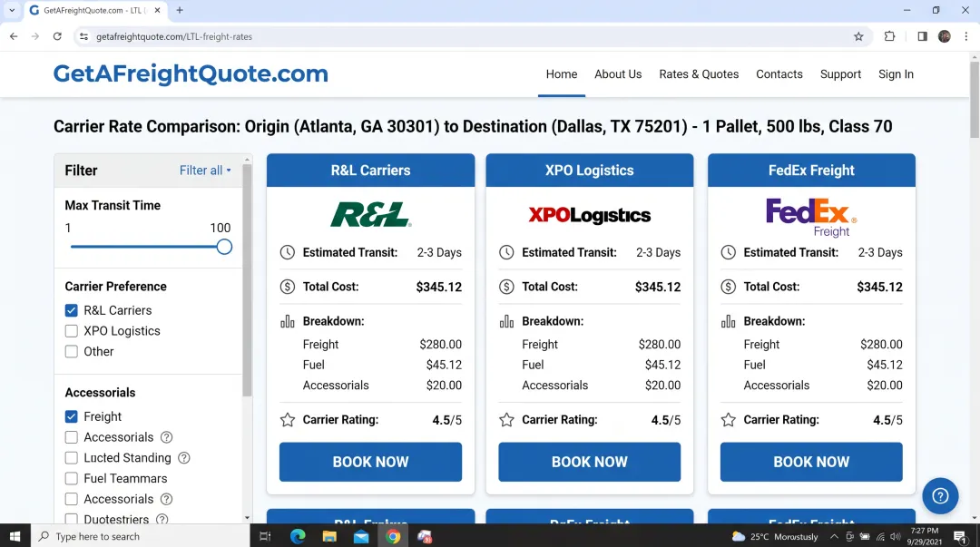Viewport: 980px width, 547px height.
Task: Open the Contacts nav item
Action: coord(779,74)
